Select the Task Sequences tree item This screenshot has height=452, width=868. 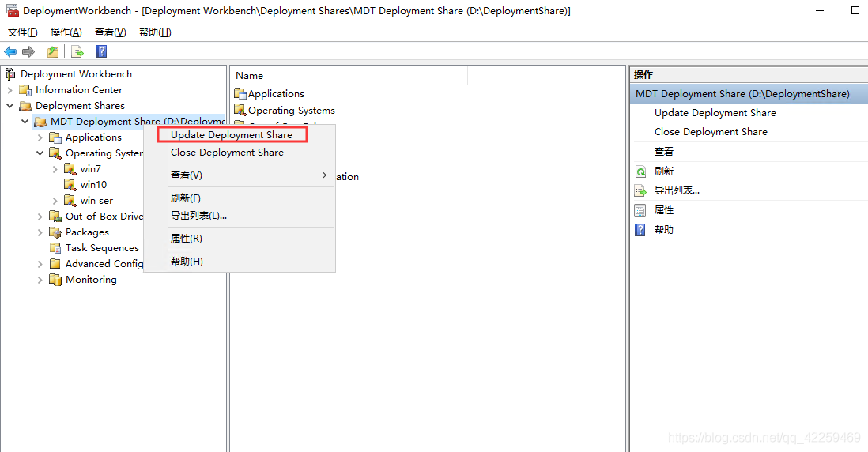point(101,248)
